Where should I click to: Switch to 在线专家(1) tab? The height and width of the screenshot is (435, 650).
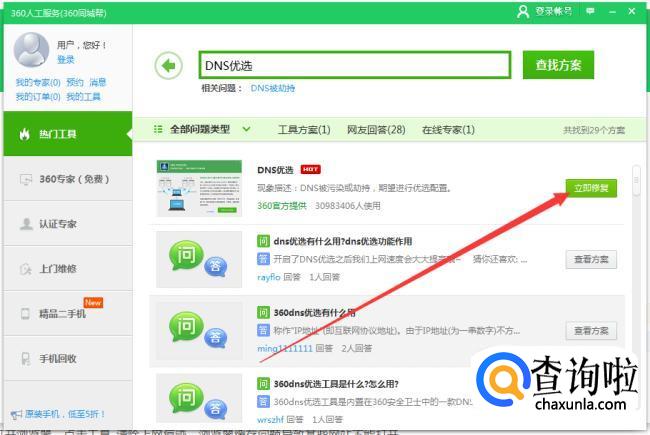click(x=448, y=130)
